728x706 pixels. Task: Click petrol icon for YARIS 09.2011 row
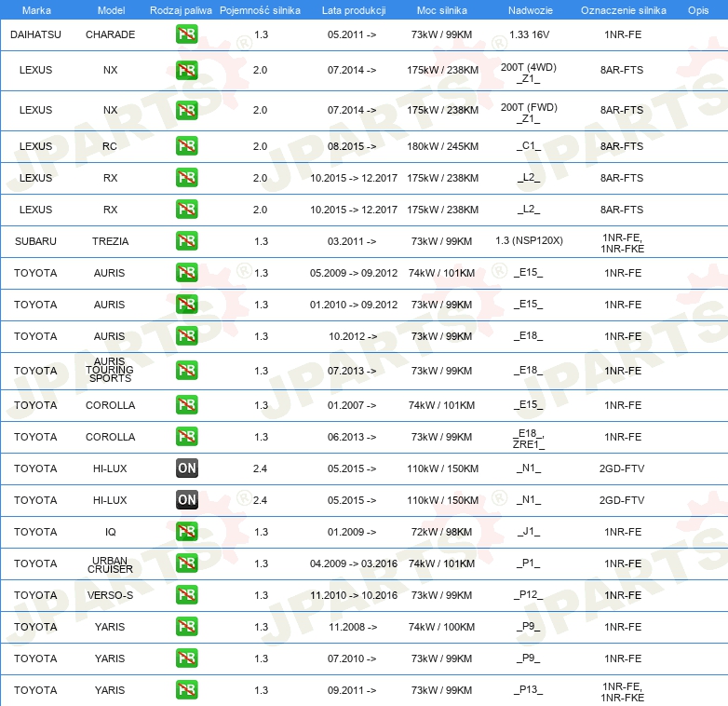186,690
